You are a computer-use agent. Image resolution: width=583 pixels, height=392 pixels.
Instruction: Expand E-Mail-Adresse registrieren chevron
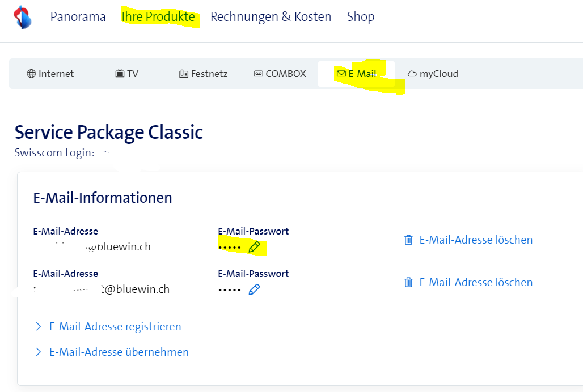(39, 326)
